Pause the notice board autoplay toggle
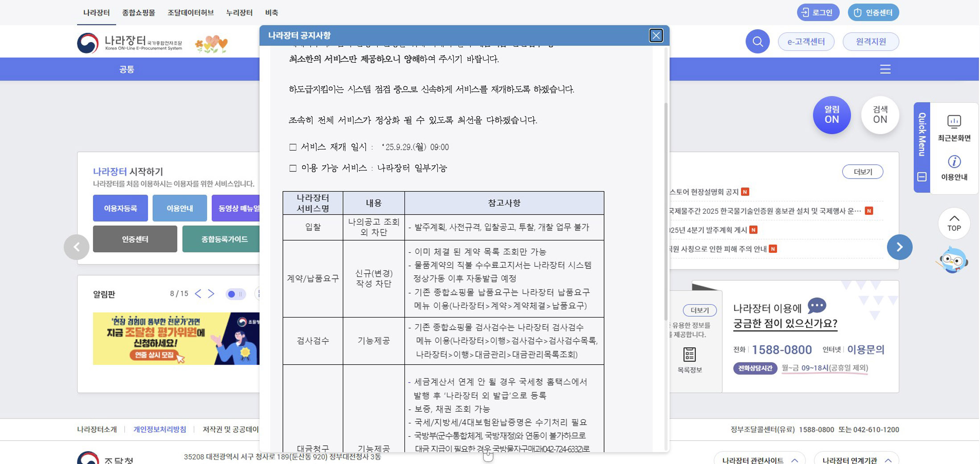 pyautogui.click(x=235, y=294)
